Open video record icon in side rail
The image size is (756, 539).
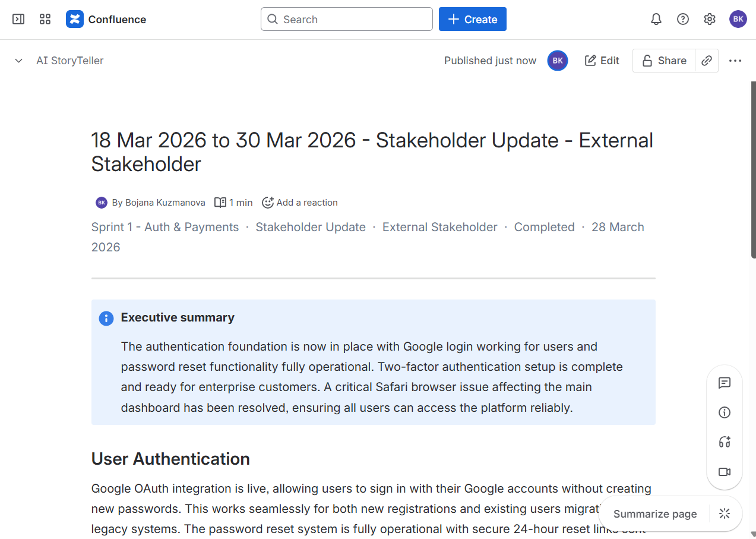[x=725, y=472]
